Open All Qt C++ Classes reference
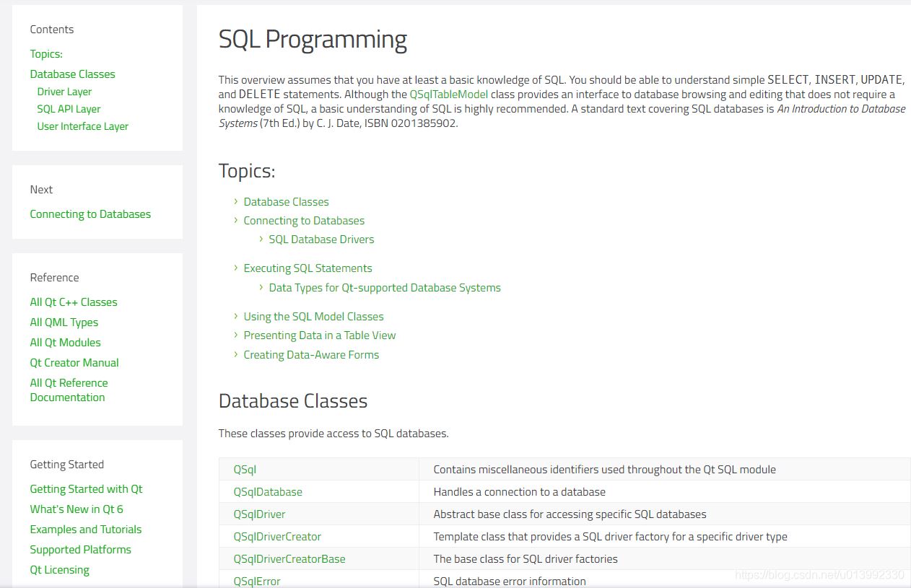911x588 pixels. click(73, 302)
